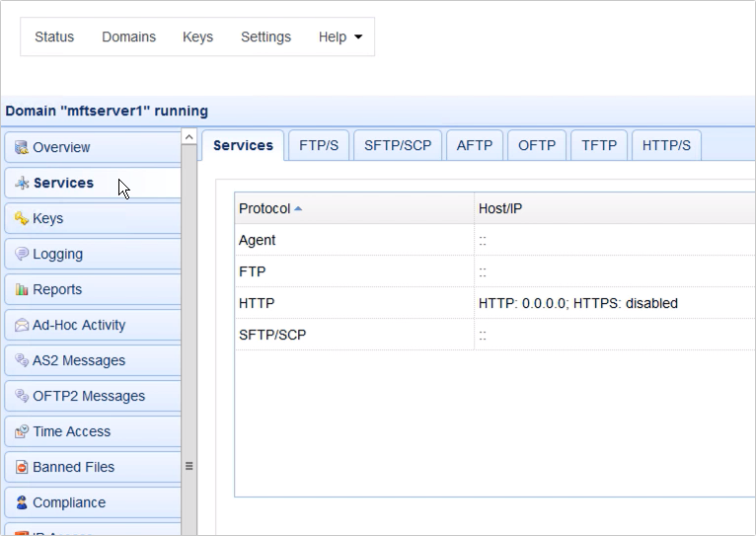Open OFTP2 Messages in the sidebar
The image size is (756, 536).
[89, 396]
